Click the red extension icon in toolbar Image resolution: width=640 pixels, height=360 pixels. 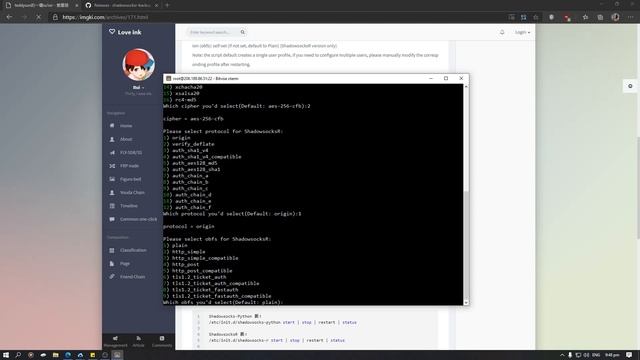tap(567, 17)
